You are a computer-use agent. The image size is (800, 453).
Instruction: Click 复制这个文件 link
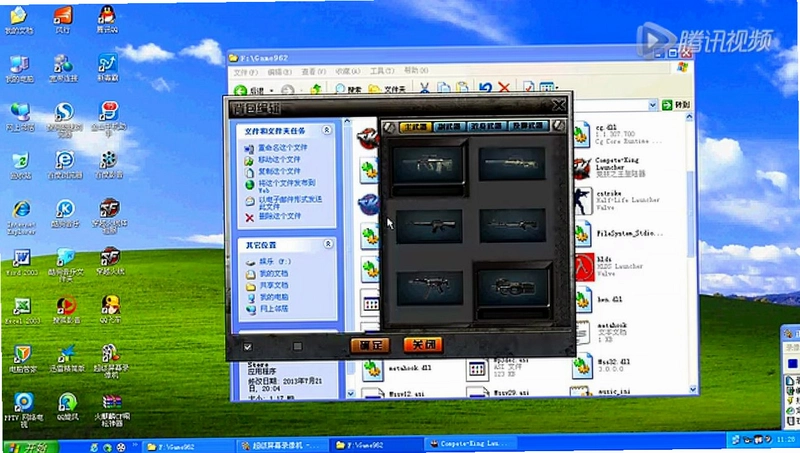coord(279,171)
